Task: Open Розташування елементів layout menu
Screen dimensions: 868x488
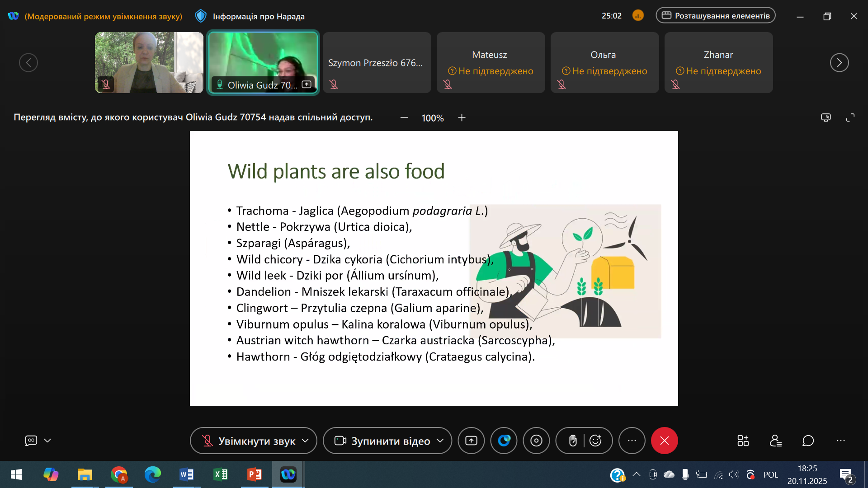Action: pos(716,16)
